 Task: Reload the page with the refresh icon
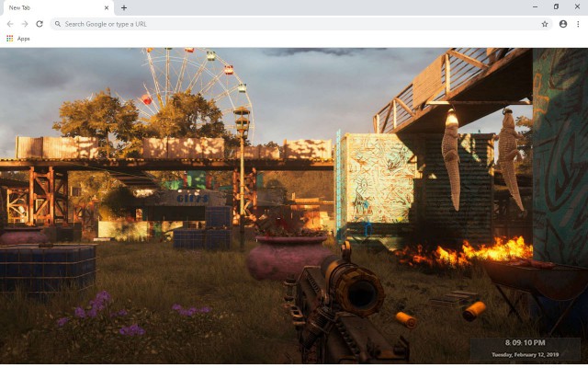click(40, 24)
